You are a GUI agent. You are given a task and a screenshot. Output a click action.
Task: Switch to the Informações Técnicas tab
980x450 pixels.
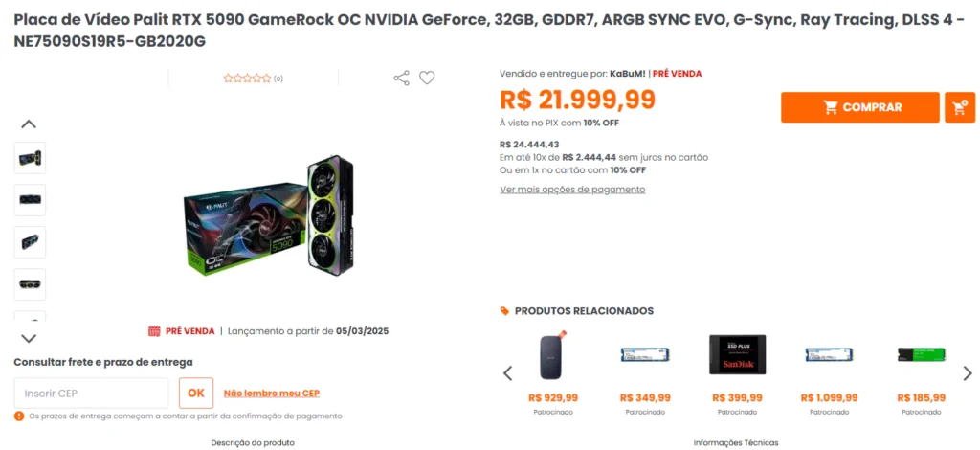[736, 442]
